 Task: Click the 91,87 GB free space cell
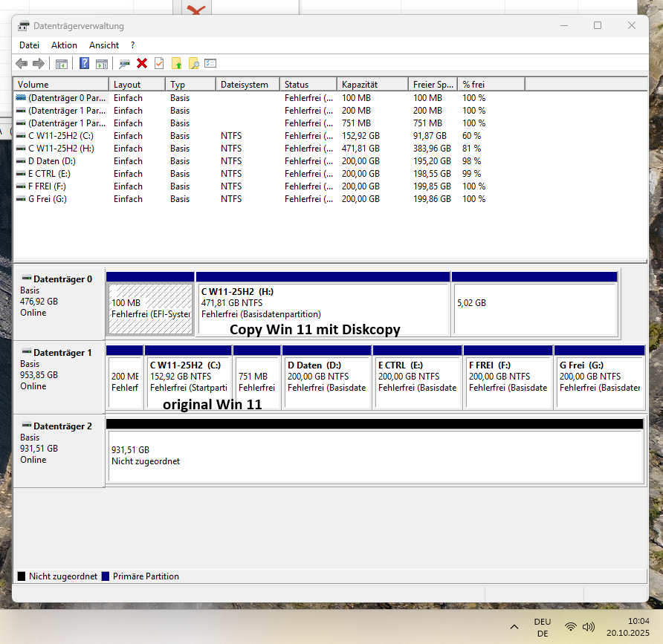[430, 136]
